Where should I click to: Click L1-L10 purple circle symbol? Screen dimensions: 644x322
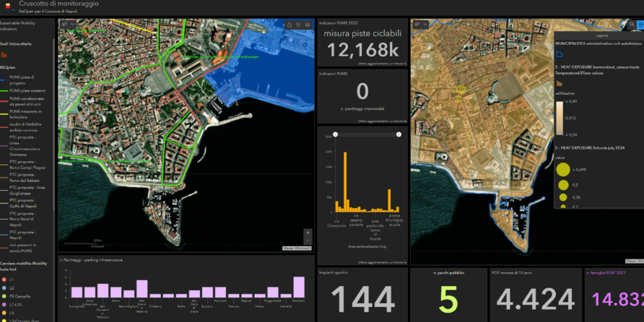click(4, 305)
